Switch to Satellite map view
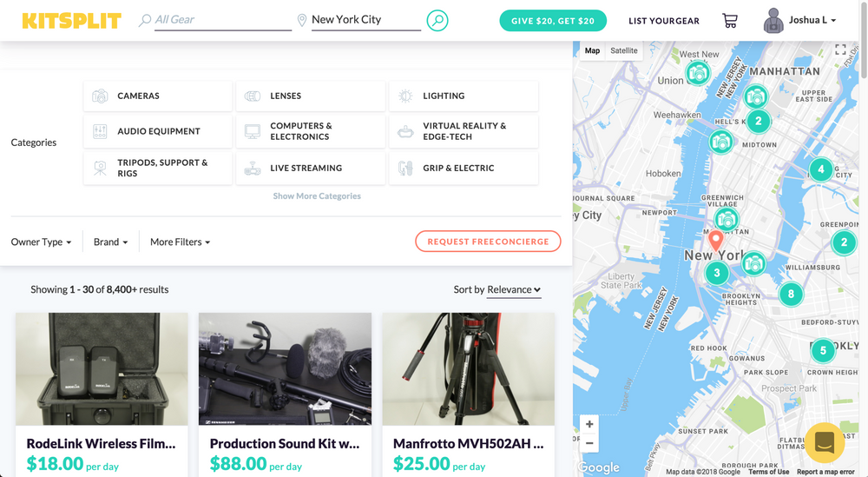Viewport: 868px width, 477px height. click(x=624, y=50)
